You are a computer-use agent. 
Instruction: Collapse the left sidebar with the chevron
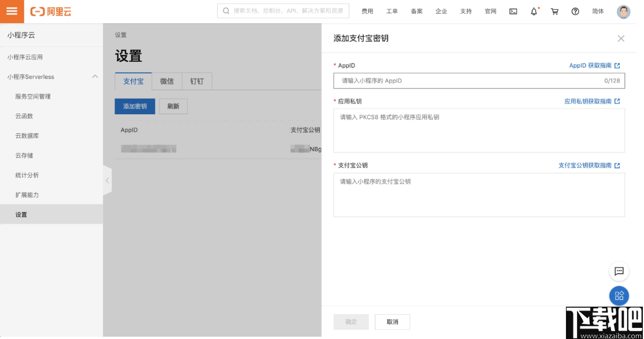click(108, 180)
